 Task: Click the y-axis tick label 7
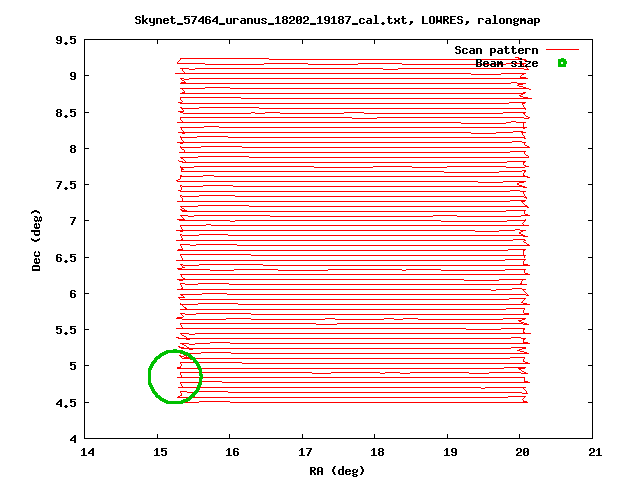click(x=73, y=221)
